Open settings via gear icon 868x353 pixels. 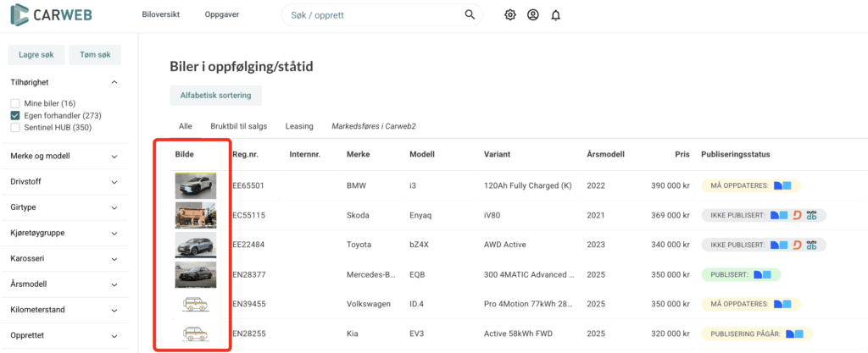coord(510,15)
